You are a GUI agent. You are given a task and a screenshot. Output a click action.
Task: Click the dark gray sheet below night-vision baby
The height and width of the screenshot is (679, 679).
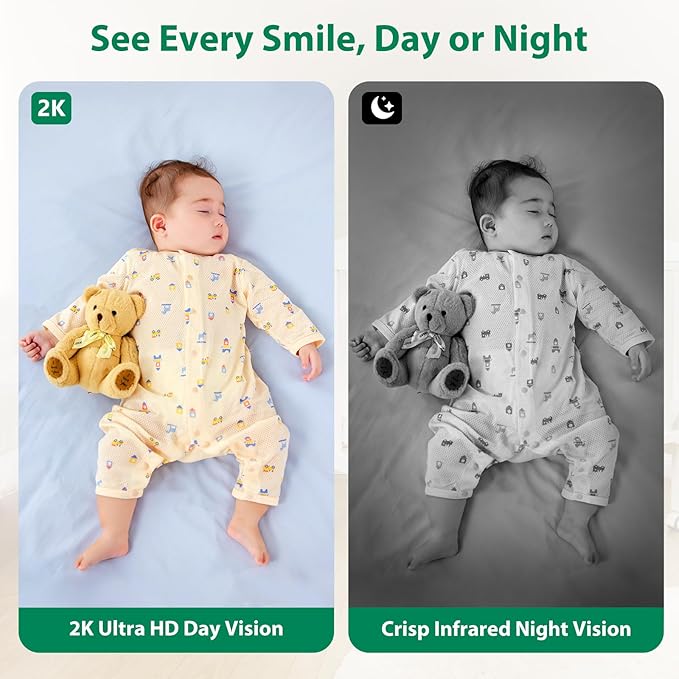pyautogui.click(x=506, y=589)
